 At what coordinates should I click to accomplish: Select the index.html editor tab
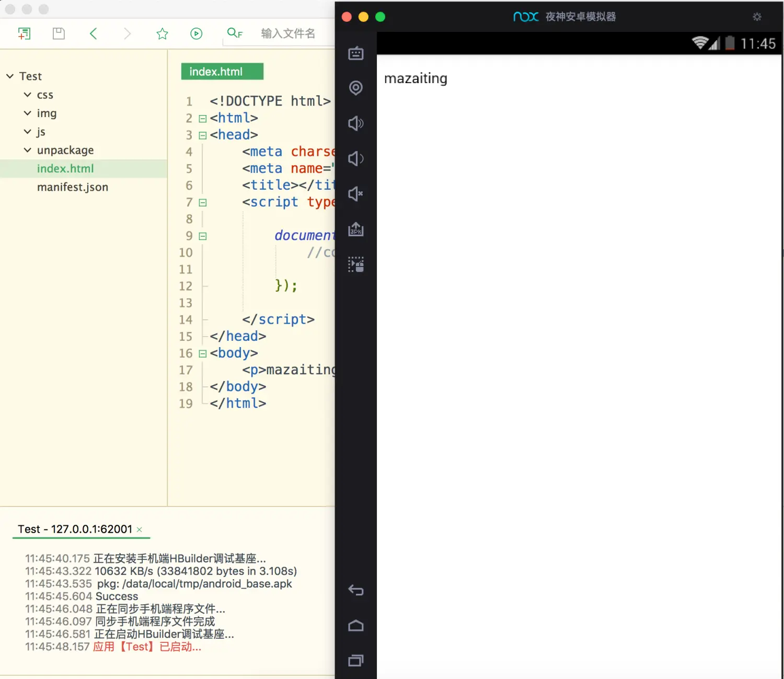click(222, 72)
